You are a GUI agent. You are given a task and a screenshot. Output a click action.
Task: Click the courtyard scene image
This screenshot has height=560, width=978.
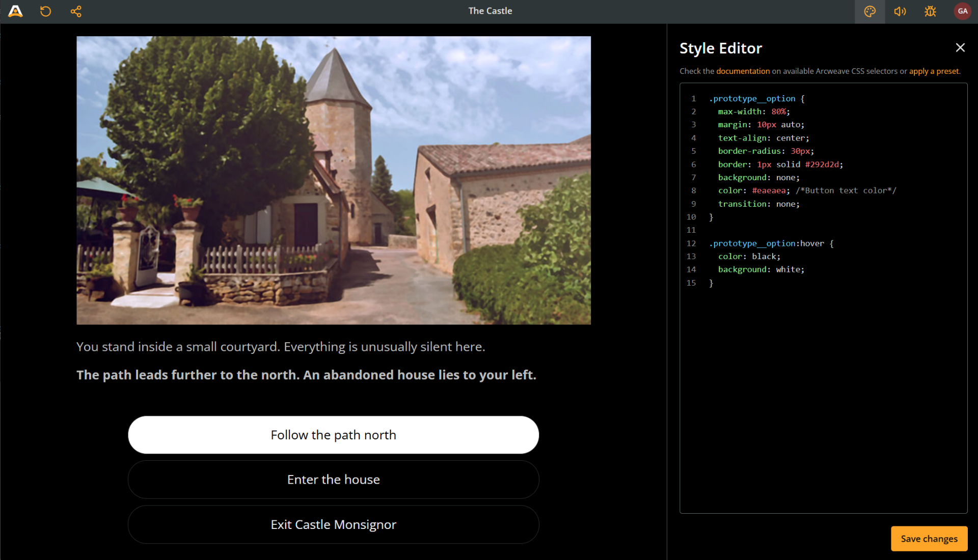333,180
